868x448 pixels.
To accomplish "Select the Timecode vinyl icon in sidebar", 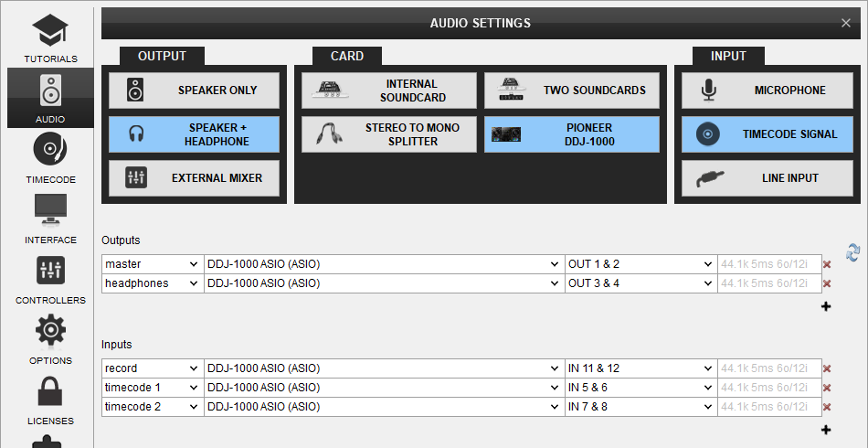I will (50, 157).
